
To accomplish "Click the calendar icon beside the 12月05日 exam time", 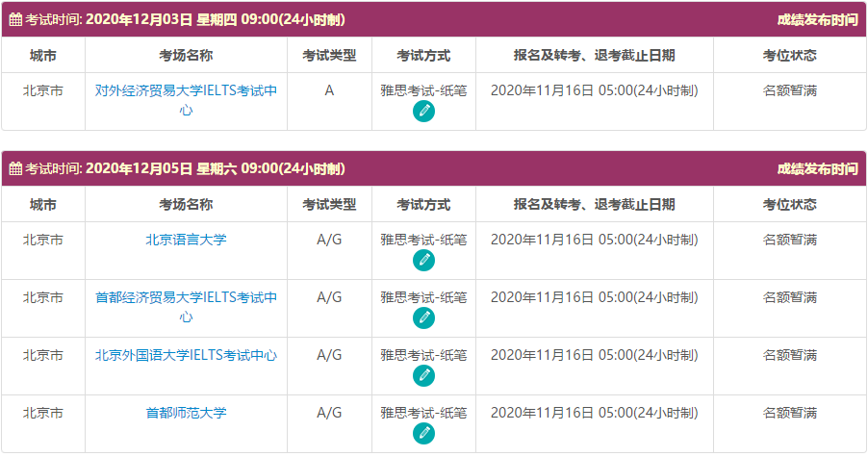I will pyautogui.click(x=15, y=169).
